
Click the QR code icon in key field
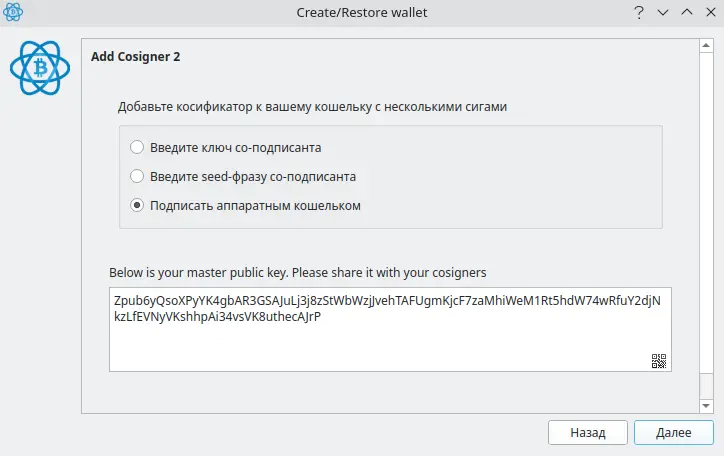tap(658, 361)
